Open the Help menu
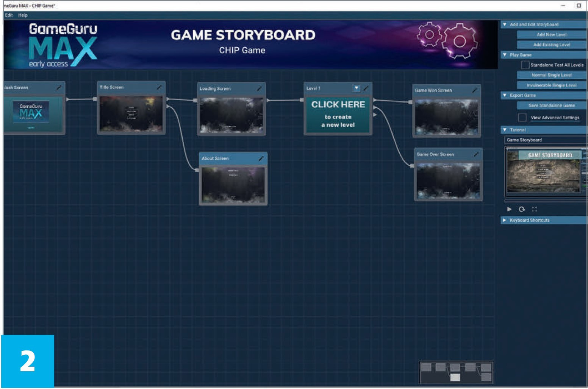 pyautogui.click(x=23, y=15)
